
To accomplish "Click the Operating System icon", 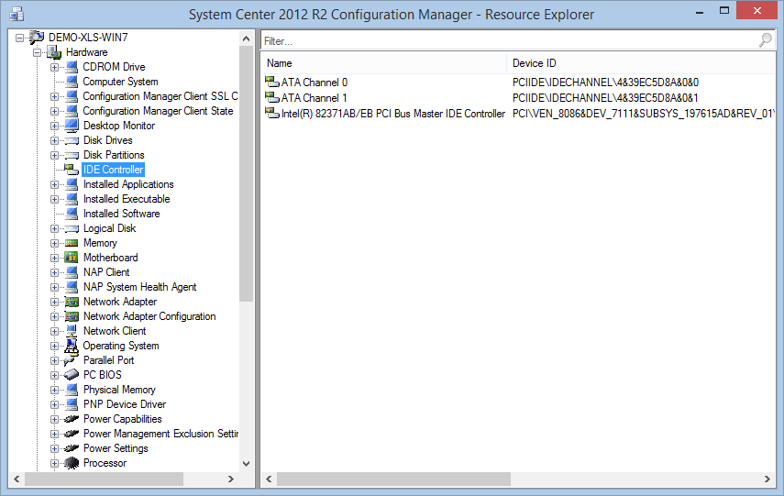I will (72, 346).
